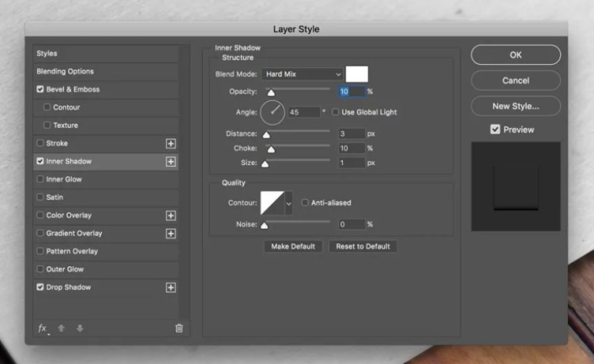Uncheck the Drop Shadow checkbox
The width and height of the screenshot is (594, 364).
tap(40, 286)
